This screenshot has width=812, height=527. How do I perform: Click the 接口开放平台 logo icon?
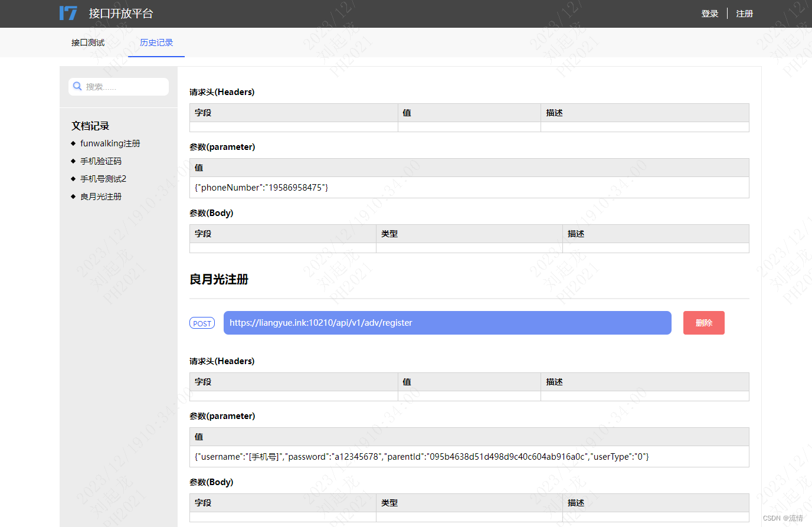point(68,13)
